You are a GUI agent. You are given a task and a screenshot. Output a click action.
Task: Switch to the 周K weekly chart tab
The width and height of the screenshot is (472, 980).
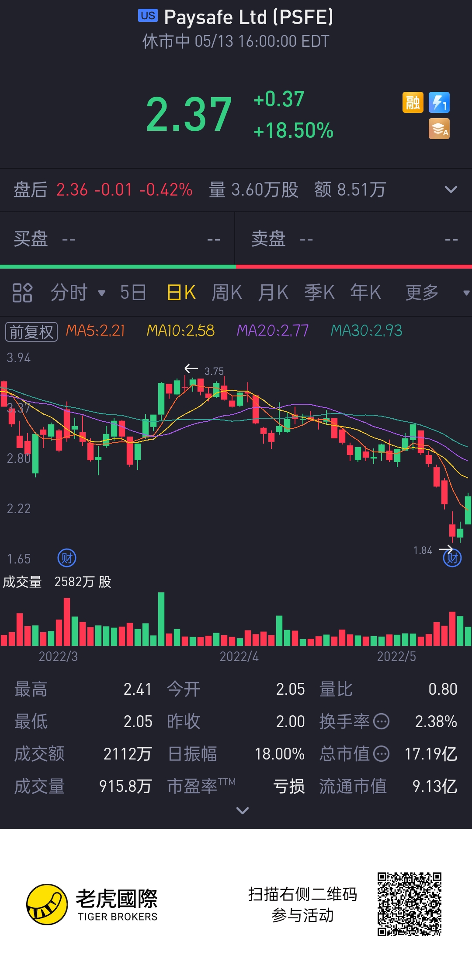coord(226,292)
